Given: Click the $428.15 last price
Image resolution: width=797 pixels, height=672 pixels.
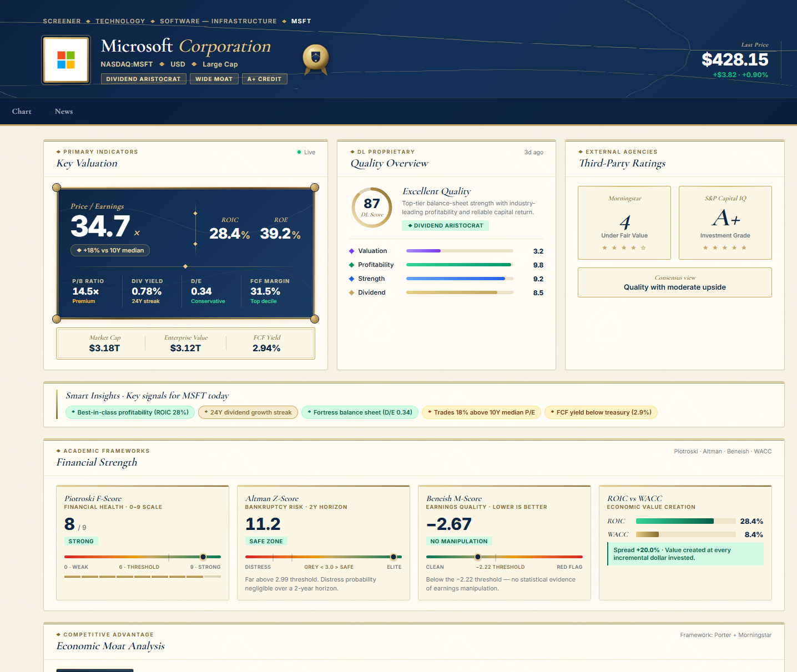Looking at the screenshot, I should 735,59.
